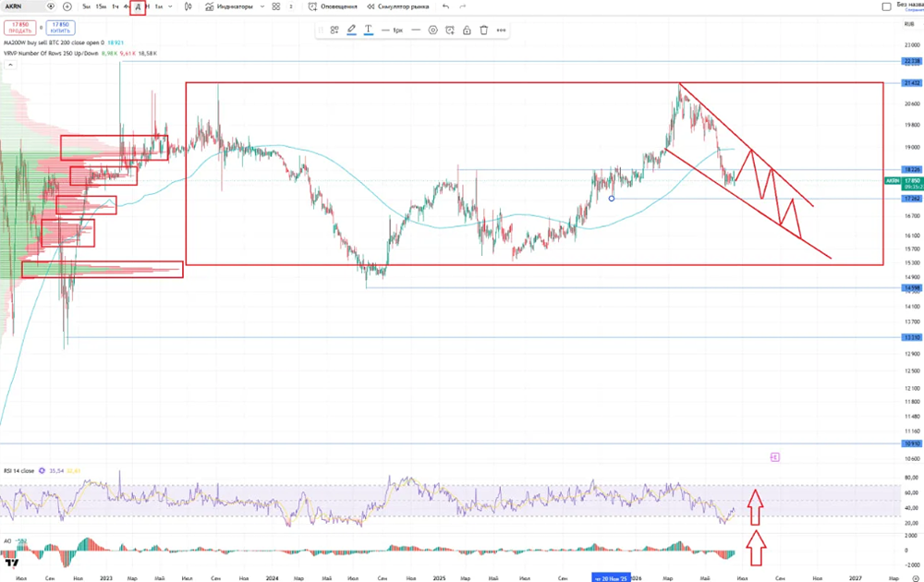This screenshot has height=582, width=924.
Task: Open more options three dots
Action: pyautogui.click(x=501, y=30)
